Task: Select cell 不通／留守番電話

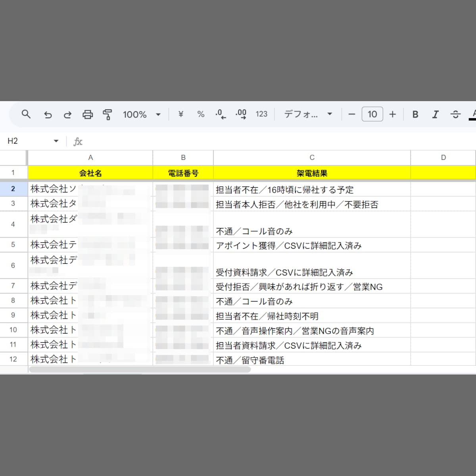Action: (x=312, y=359)
